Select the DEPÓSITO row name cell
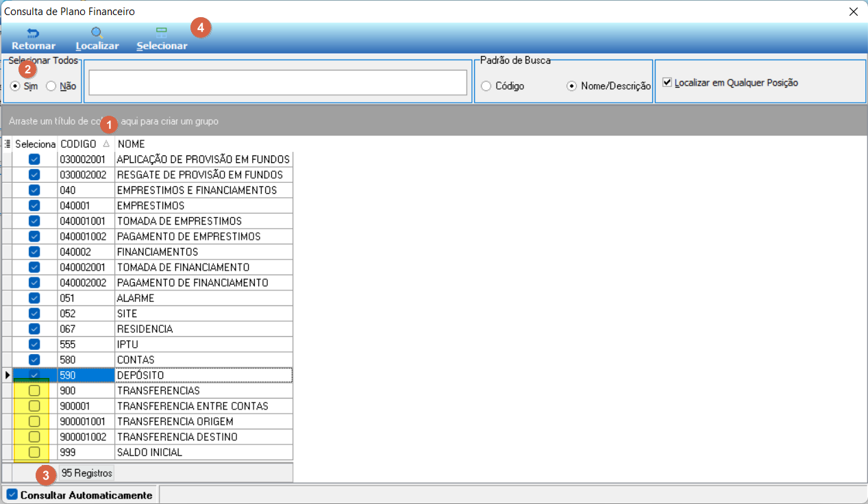868x504 pixels. (203, 375)
